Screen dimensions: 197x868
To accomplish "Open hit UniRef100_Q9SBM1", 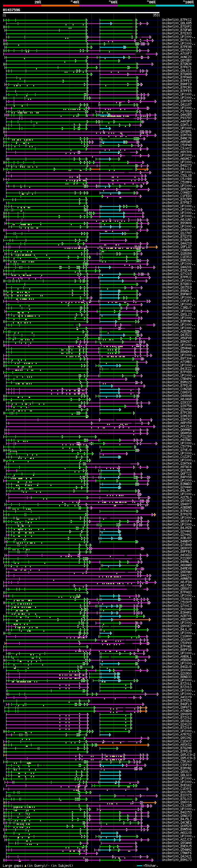I will click(x=177, y=131).
